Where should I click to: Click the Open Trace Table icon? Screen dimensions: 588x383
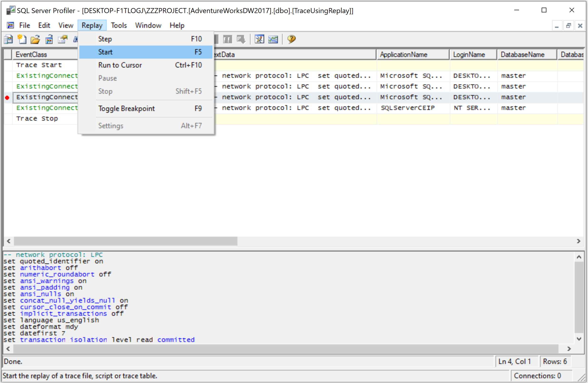tap(49, 39)
